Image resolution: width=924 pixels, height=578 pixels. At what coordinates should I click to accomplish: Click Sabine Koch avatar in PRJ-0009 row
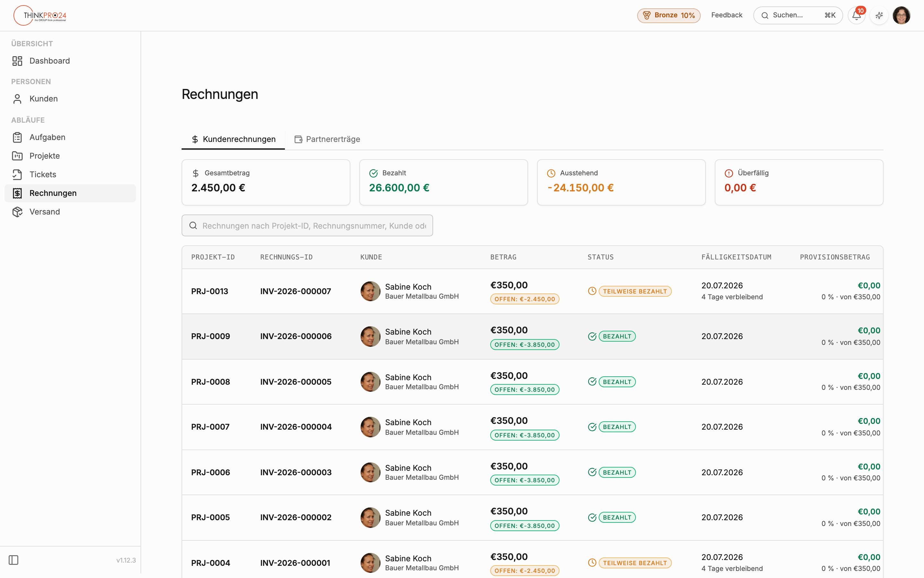(370, 337)
